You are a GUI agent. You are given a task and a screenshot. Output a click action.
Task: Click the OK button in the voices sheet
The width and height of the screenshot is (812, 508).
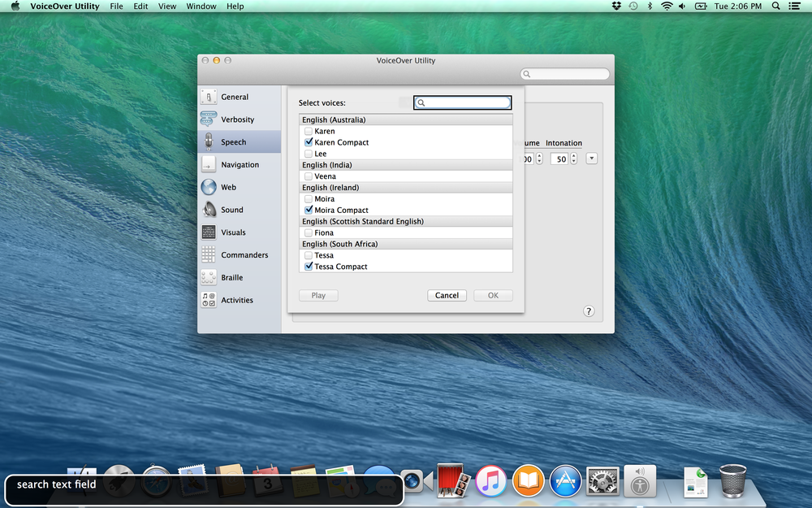coord(493,296)
